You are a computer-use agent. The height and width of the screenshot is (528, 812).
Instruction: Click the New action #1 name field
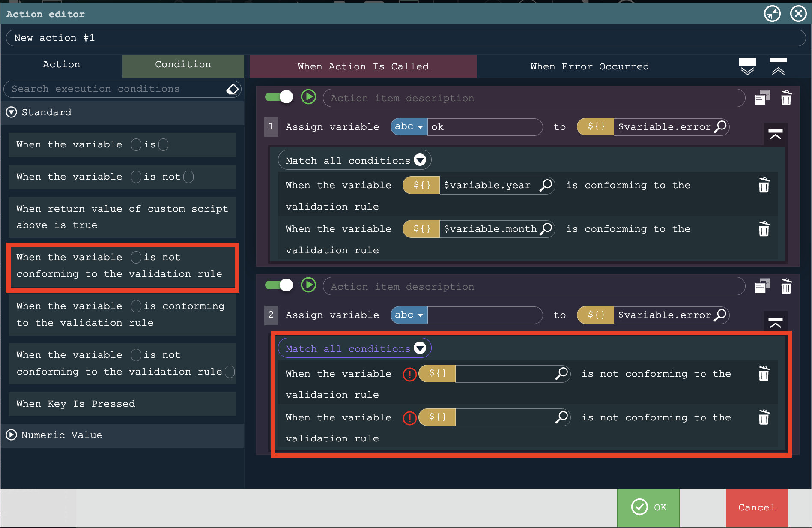(x=406, y=38)
